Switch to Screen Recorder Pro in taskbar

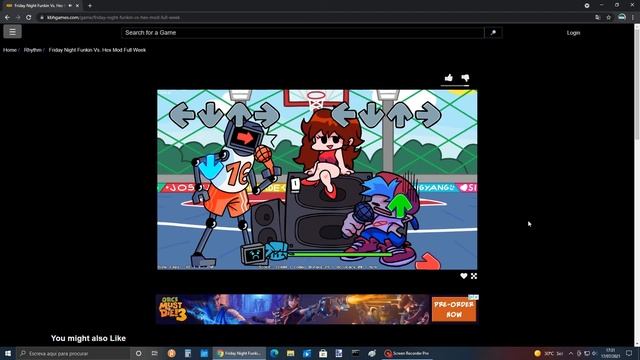tap(407, 353)
